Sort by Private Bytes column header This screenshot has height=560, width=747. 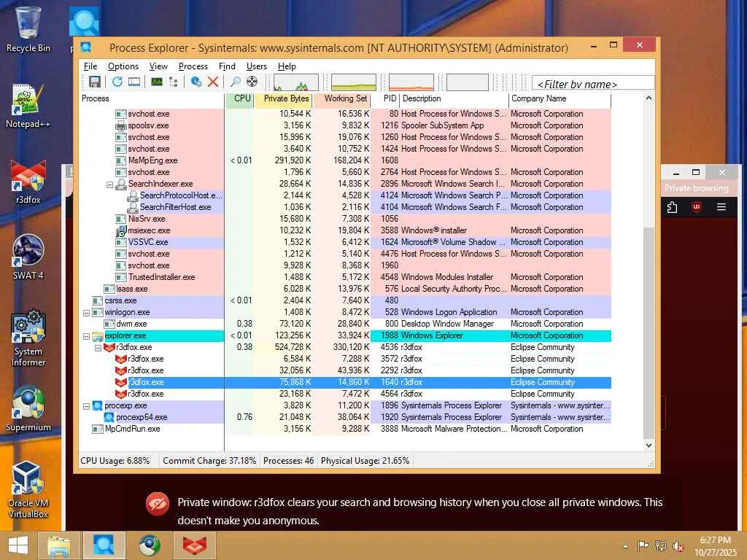point(284,98)
